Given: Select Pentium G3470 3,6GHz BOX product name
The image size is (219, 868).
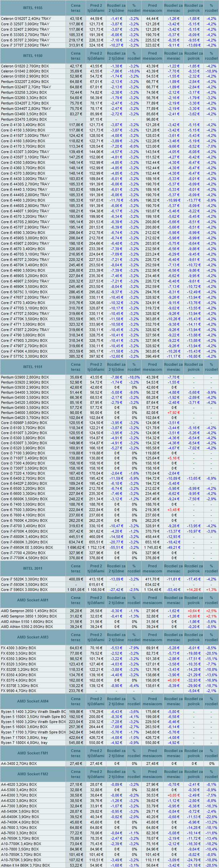Looking at the screenshot, I should pyautogui.click(x=24, y=119).
